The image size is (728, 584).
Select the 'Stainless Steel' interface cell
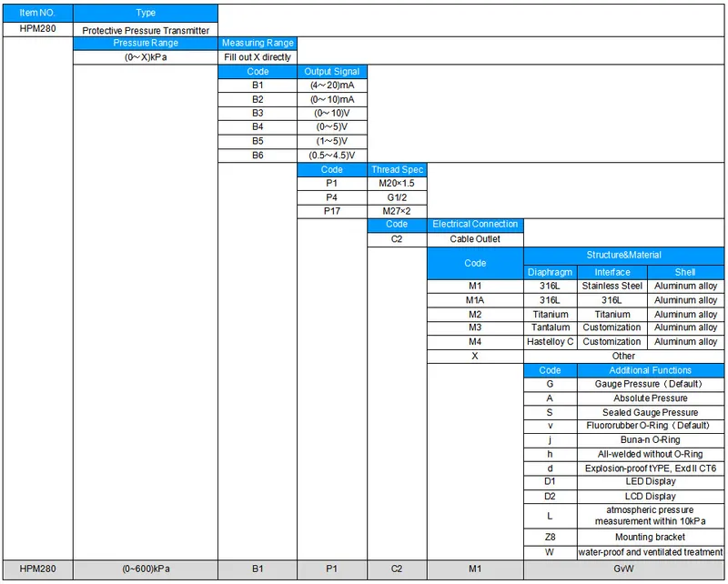coord(612,287)
